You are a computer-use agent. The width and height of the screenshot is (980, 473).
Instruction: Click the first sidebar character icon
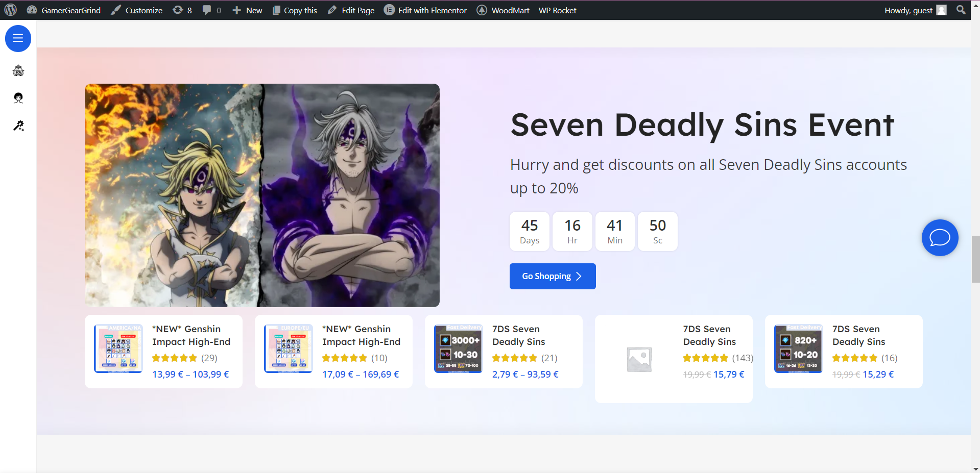18,71
